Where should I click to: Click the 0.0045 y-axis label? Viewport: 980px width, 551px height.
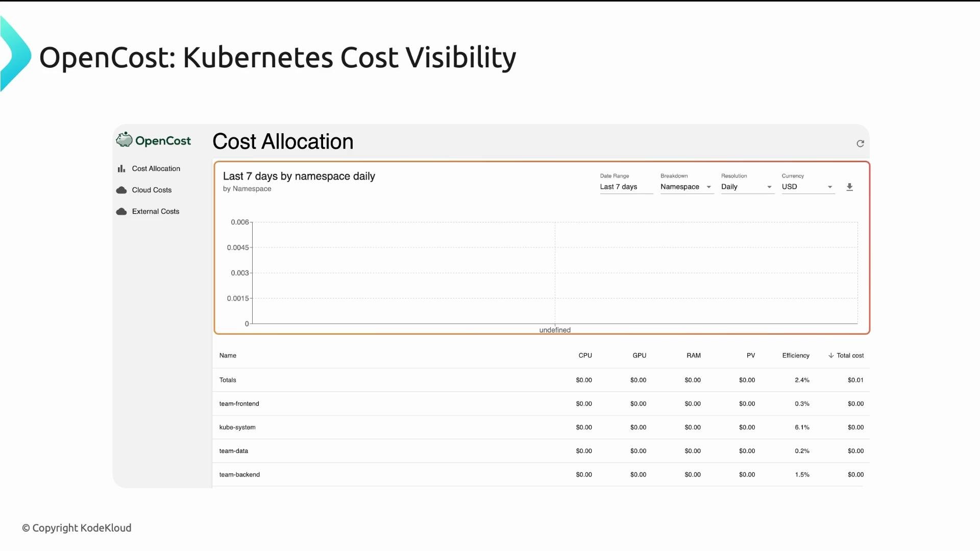pos(238,247)
